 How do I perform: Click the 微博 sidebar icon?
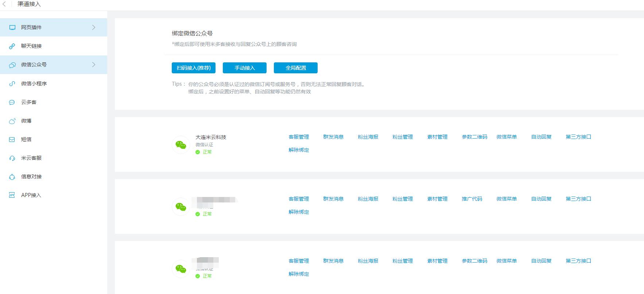click(x=12, y=121)
